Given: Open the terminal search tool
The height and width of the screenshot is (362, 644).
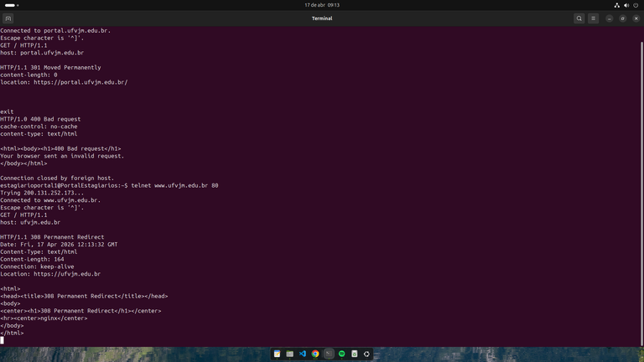Looking at the screenshot, I should (579, 18).
